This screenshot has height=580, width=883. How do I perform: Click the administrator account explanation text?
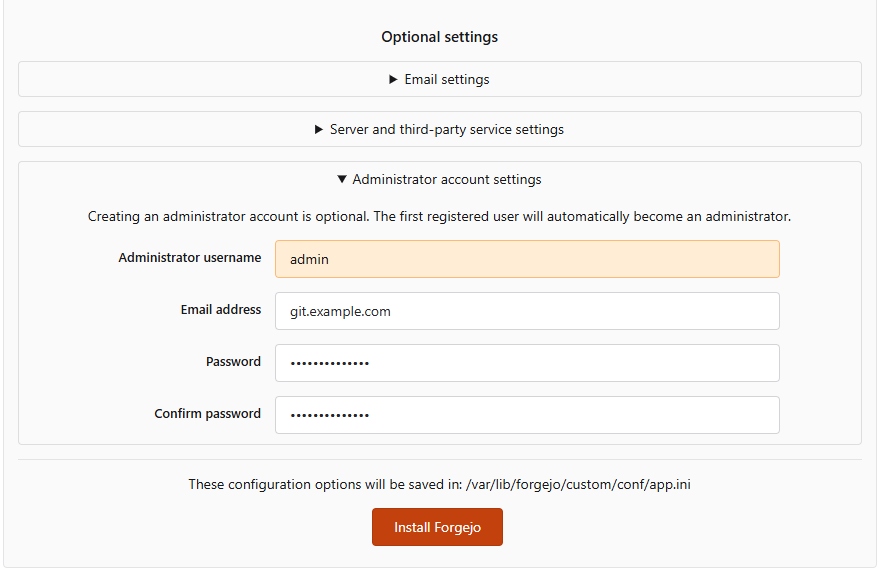(439, 216)
